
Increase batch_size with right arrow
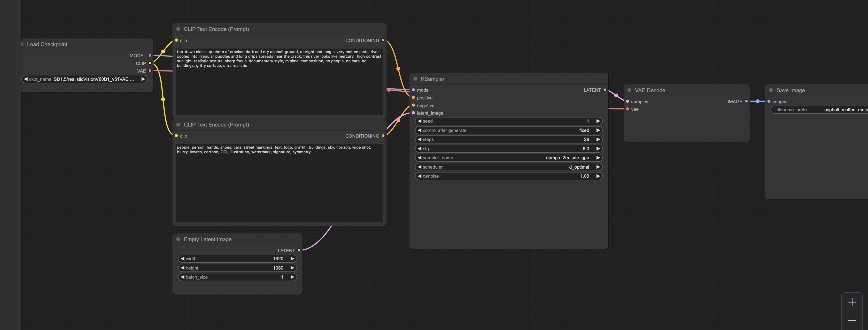point(292,277)
